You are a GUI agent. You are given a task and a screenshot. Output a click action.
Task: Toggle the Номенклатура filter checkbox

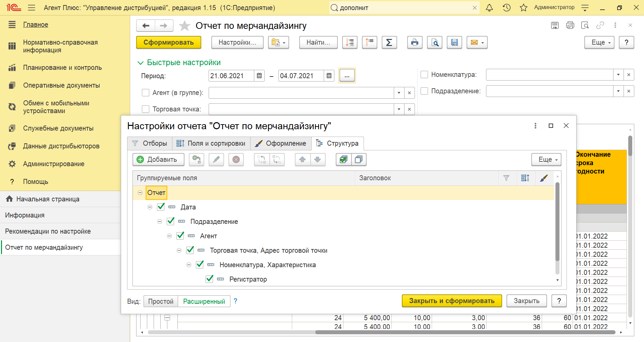point(424,75)
